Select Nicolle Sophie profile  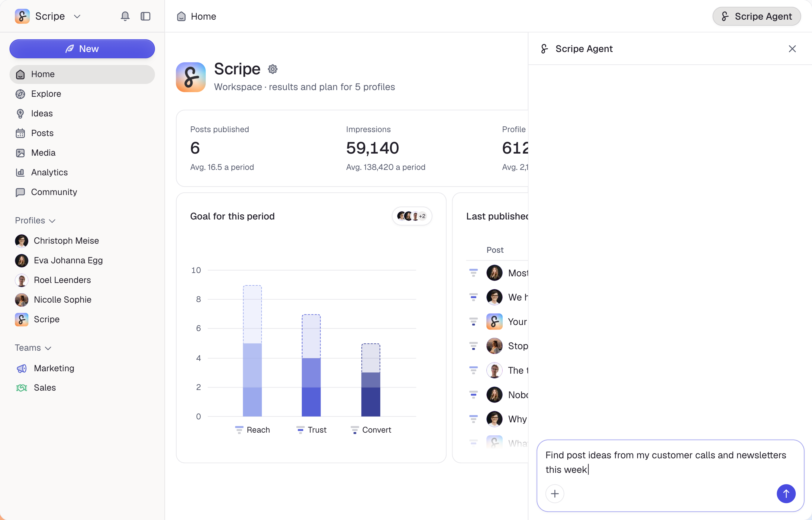82,300
